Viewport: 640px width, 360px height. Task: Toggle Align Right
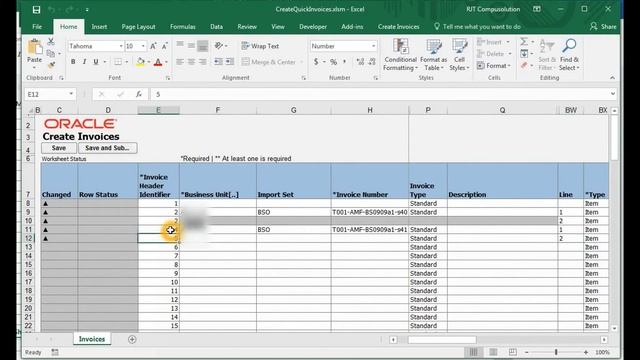click(202, 62)
